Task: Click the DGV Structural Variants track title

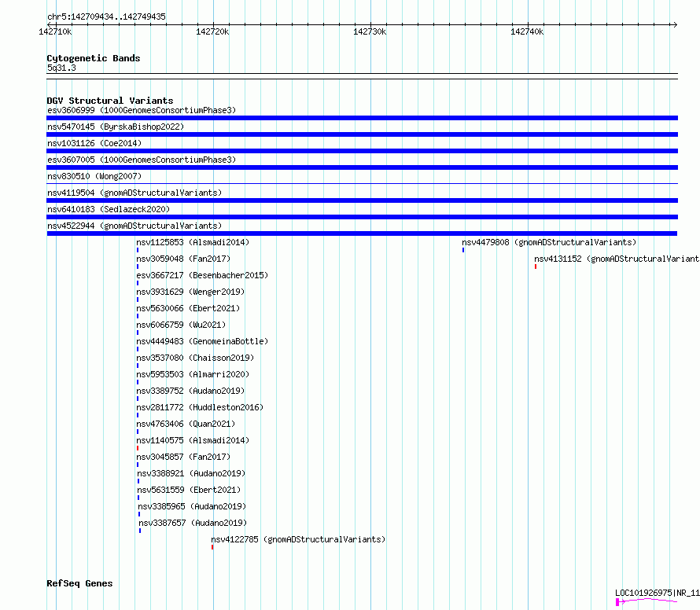Action: click(x=110, y=101)
